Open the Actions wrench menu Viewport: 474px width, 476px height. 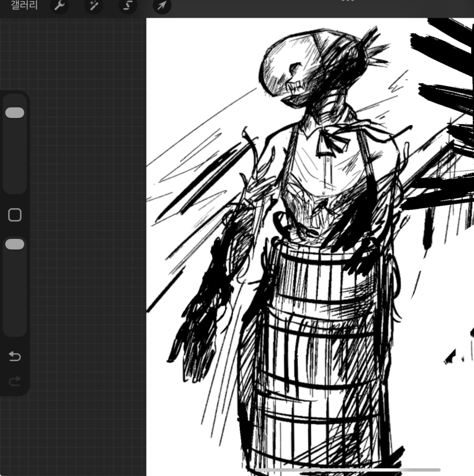tap(59, 5)
